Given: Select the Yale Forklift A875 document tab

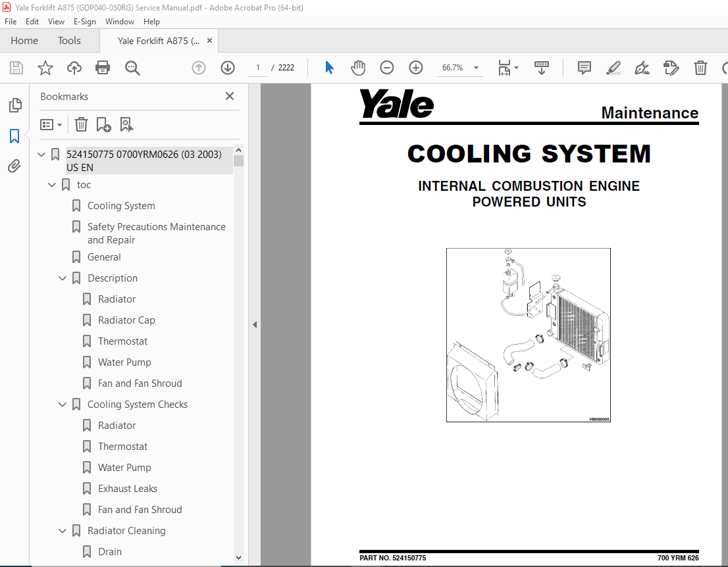Looking at the screenshot, I should (x=159, y=41).
